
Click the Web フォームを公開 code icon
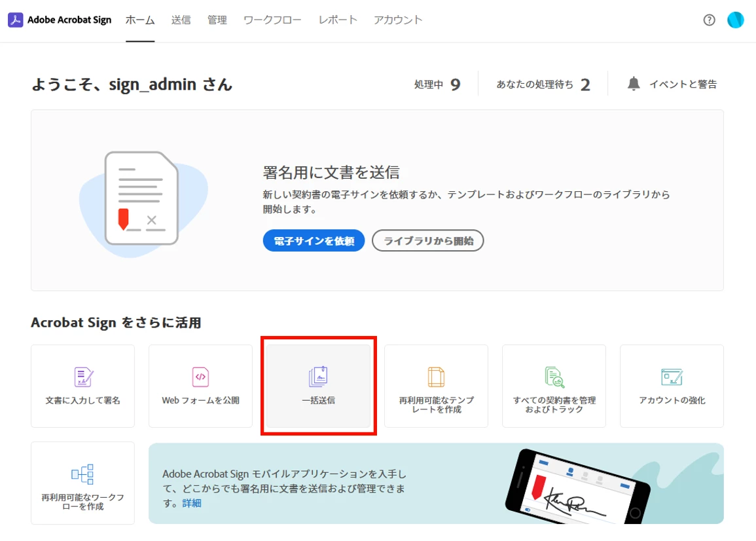(x=200, y=377)
